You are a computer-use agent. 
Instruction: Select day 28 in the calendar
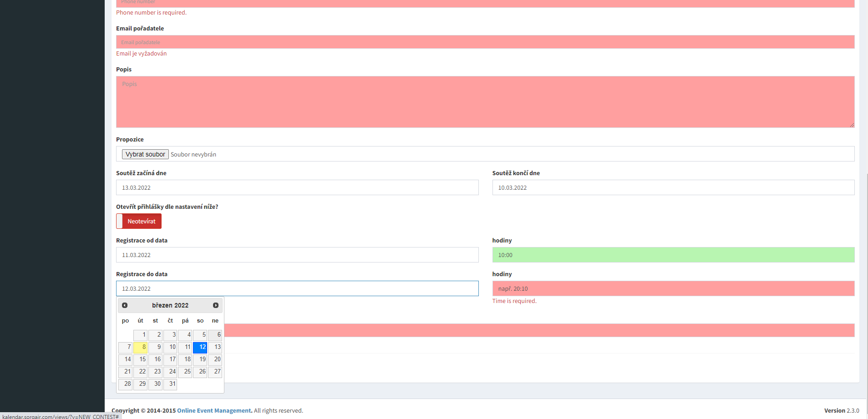pos(126,384)
